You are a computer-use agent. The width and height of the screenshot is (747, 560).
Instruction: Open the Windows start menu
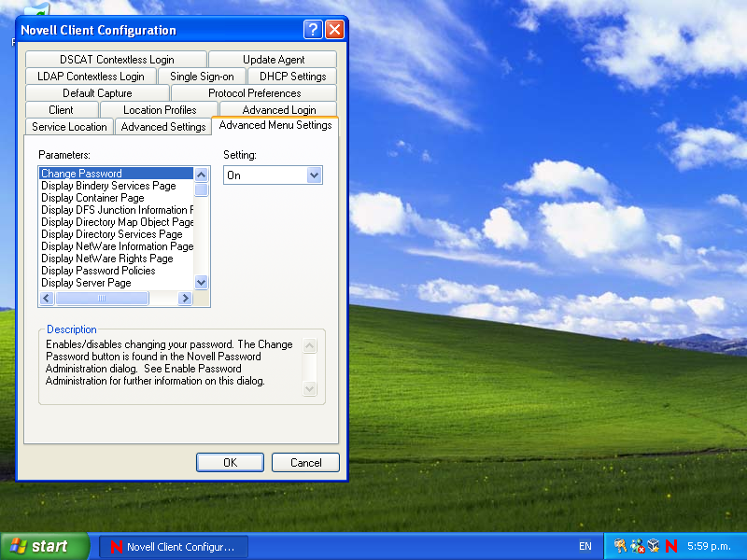point(45,546)
